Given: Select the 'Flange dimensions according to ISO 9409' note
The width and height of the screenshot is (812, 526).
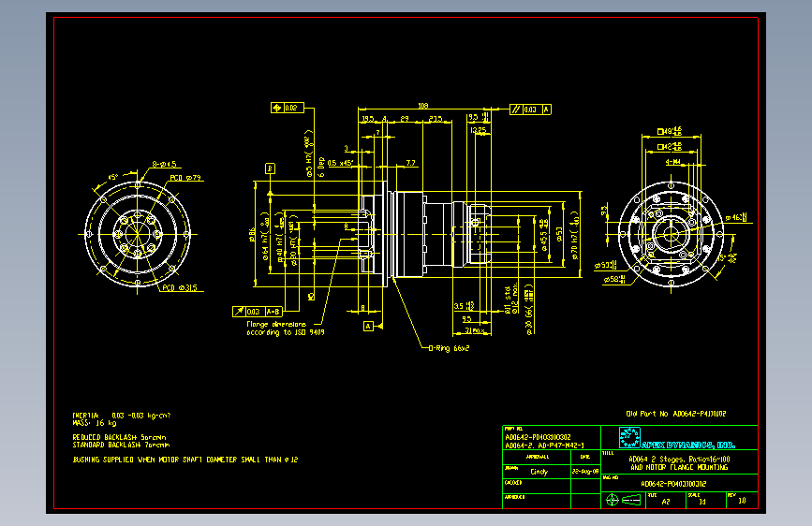Looking at the screenshot, I should (286, 329).
